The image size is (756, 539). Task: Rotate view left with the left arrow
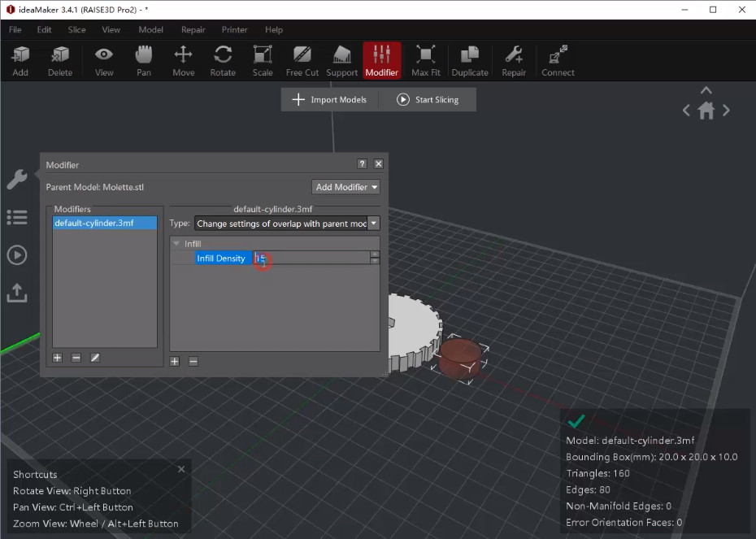pos(687,111)
